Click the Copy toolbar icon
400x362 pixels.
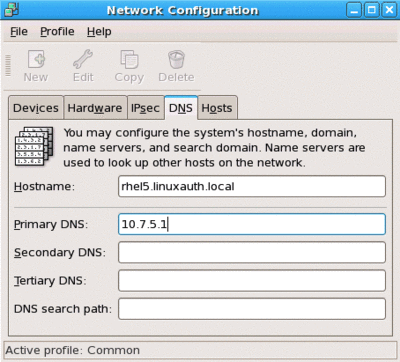[x=129, y=59]
